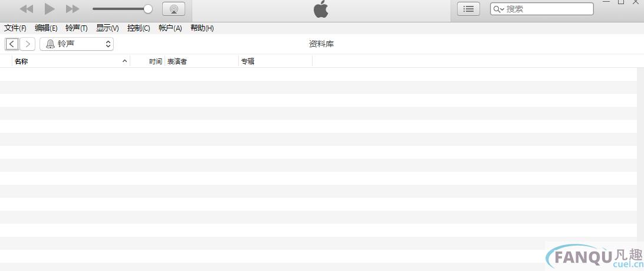Maximize the iTunes window
Viewport: 644px width, 271px height.
[621, 2]
